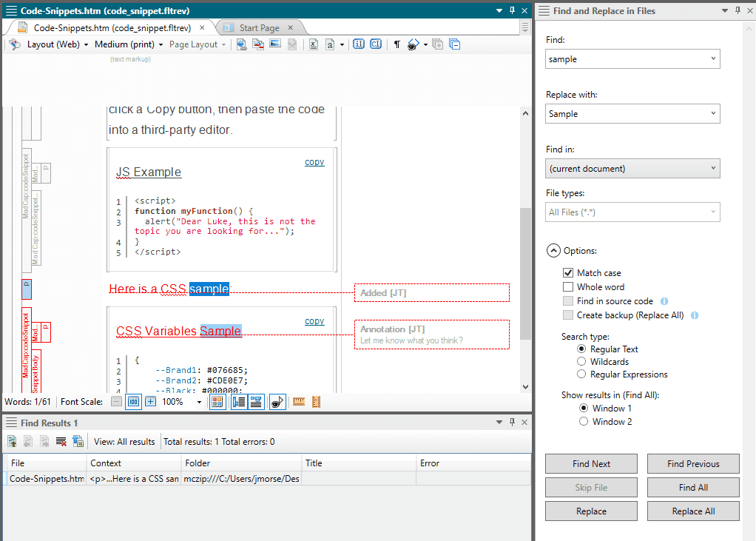Image resolution: width=756 pixels, height=541 pixels.
Task: Sort results by the Folder column header
Action: [x=242, y=463]
